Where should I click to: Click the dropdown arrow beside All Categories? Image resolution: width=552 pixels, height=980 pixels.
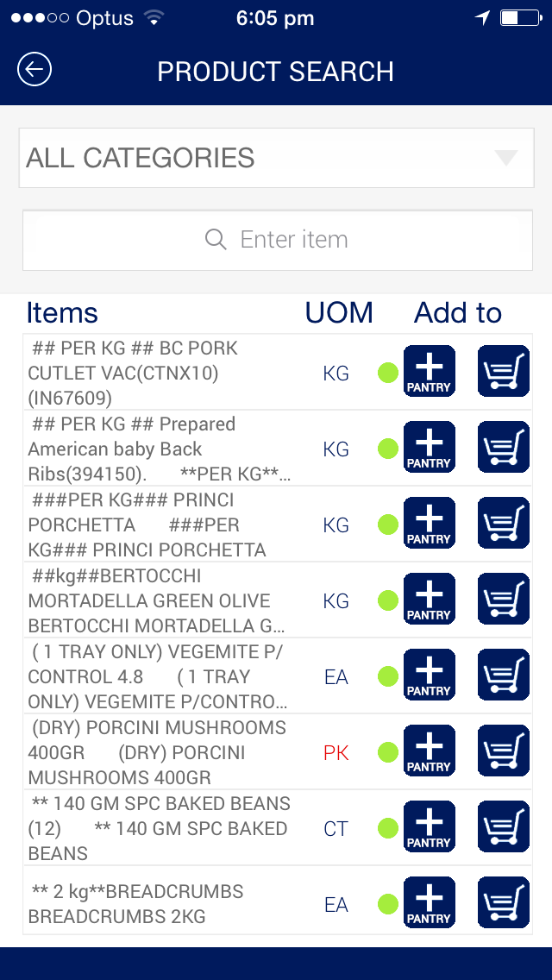coord(505,158)
